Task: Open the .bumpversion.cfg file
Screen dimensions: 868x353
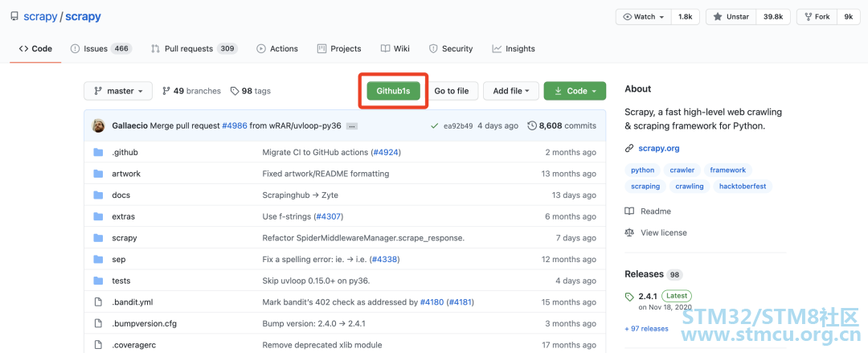Action: [145, 323]
